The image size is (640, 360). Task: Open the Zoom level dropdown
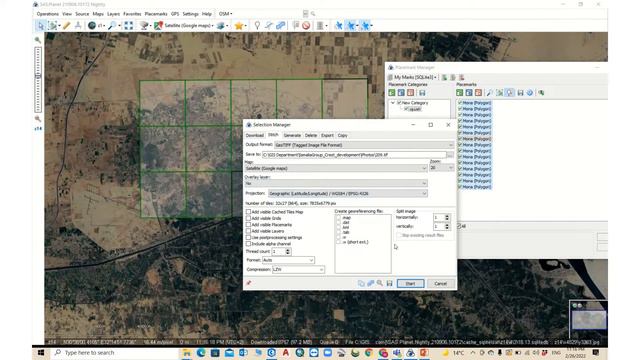442,168
